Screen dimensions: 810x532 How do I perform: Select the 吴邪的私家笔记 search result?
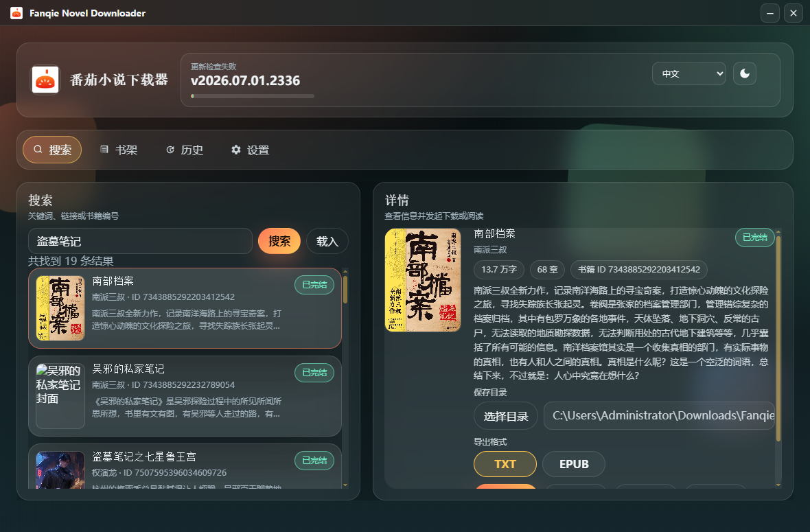pos(185,396)
